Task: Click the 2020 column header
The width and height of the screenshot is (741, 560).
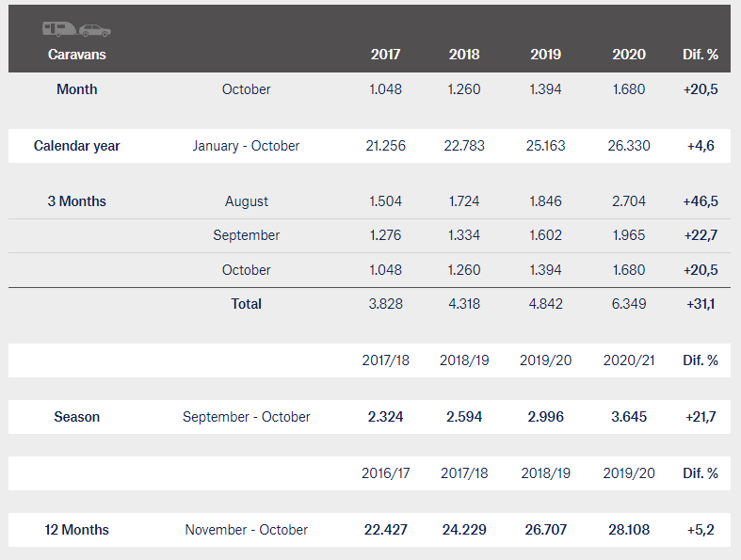Action: [x=629, y=55]
